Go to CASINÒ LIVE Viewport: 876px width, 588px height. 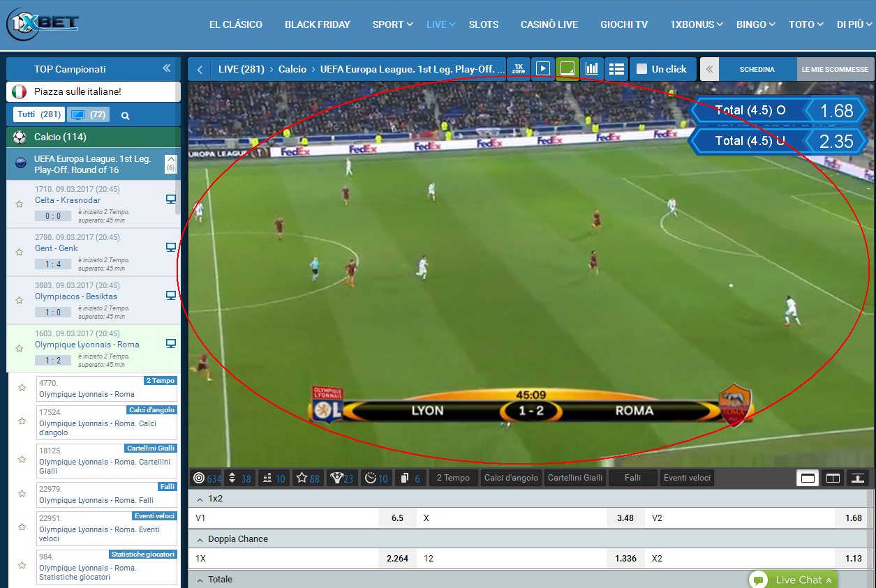click(549, 24)
